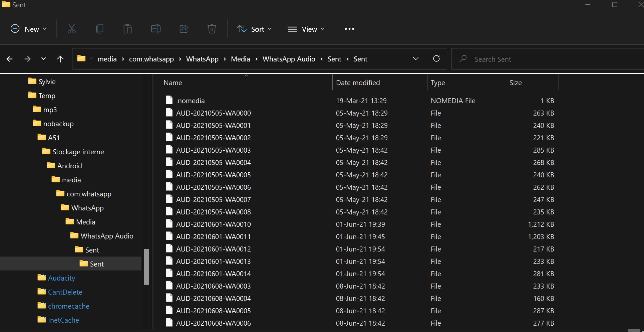Click the folder icon in address bar
Screen dimensions: 644x332
point(81,58)
